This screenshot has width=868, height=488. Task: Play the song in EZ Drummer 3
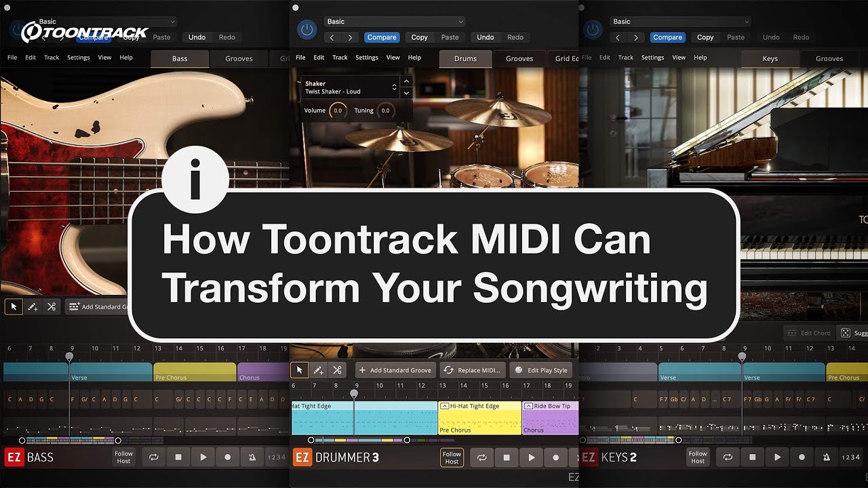pos(531,457)
